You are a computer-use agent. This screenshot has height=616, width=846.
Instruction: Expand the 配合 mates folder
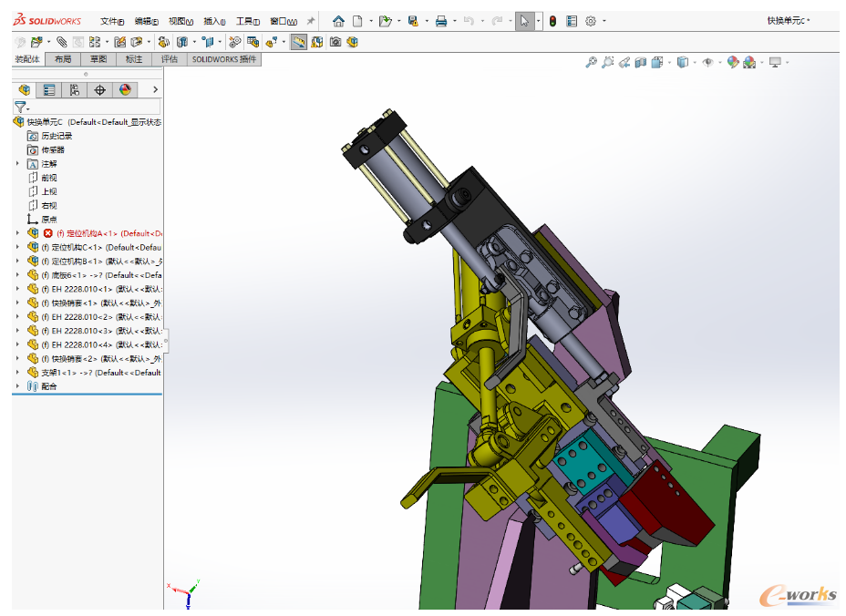[x=18, y=386]
